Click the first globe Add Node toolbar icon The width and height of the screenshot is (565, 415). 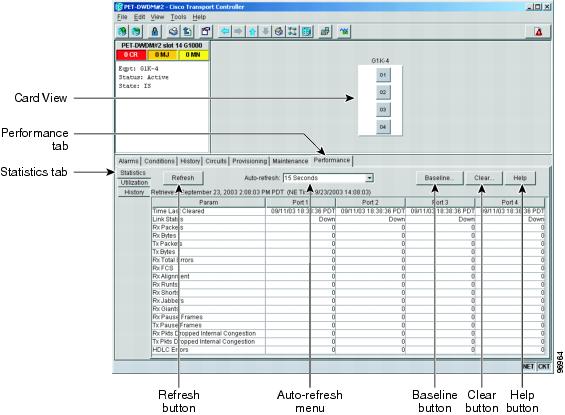tap(123, 32)
